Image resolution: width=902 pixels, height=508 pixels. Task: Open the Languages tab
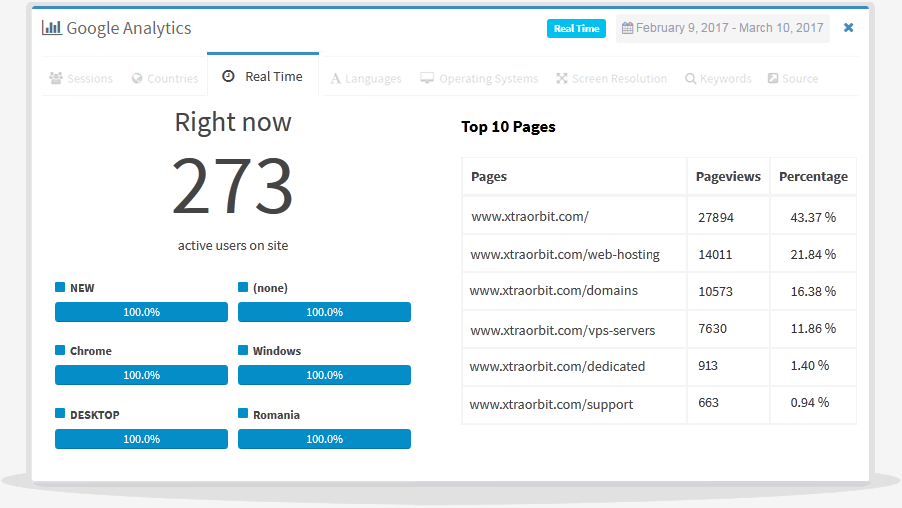point(366,78)
